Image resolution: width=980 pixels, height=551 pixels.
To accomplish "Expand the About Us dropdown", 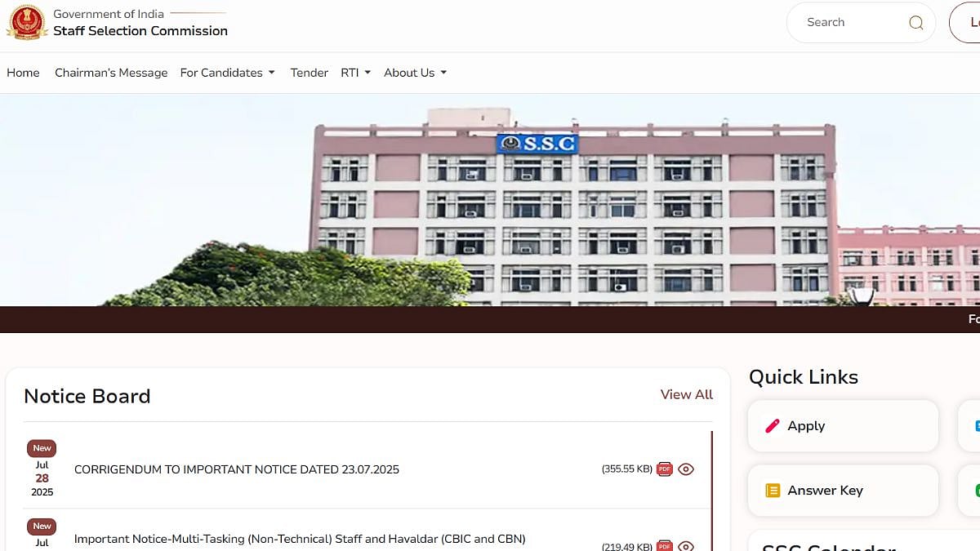I will coord(415,73).
